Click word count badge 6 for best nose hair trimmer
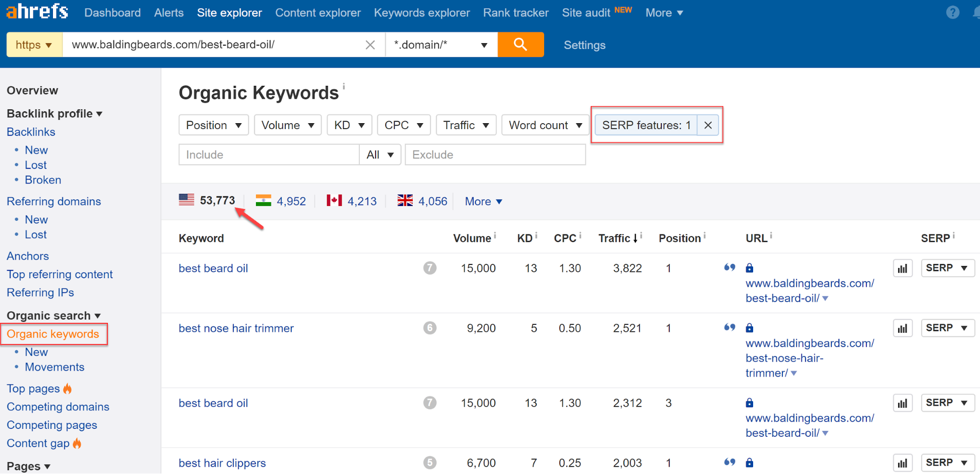The width and height of the screenshot is (980, 474). click(430, 328)
